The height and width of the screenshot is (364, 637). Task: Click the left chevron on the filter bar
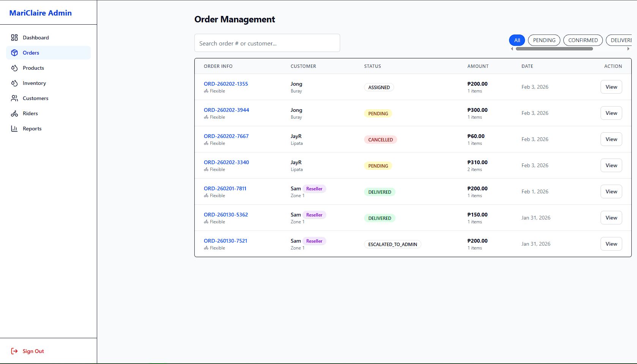pos(512,49)
